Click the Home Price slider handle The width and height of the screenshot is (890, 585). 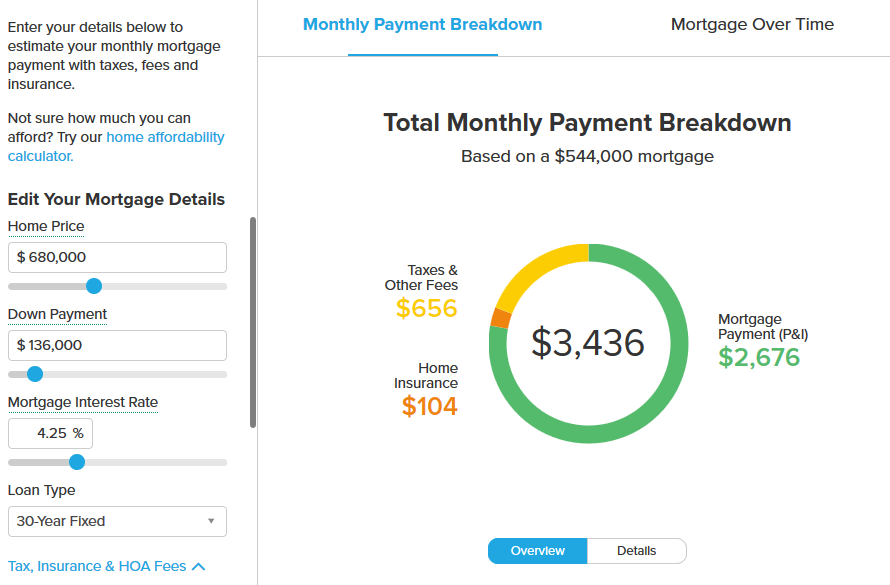[94, 286]
